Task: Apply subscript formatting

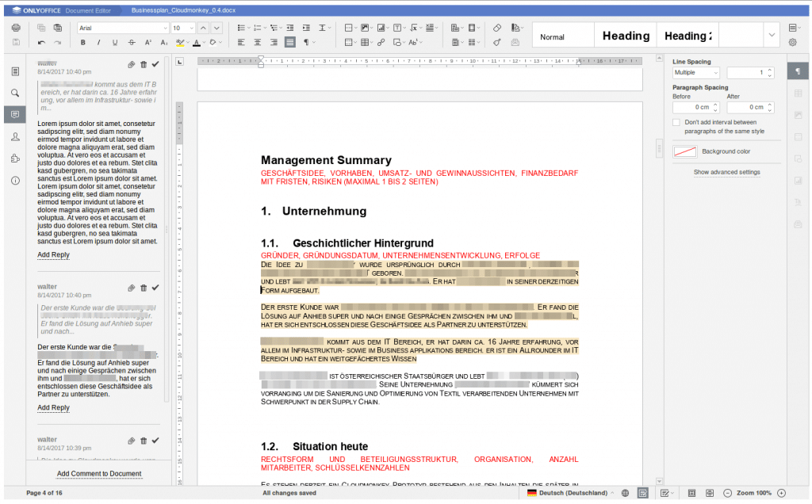Action: (163, 43)
